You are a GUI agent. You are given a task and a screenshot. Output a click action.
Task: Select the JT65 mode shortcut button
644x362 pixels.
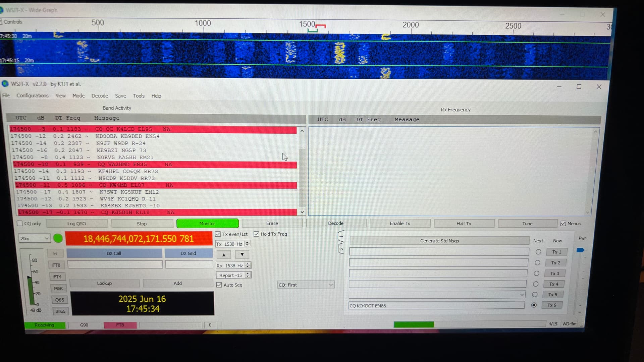point(61,311)
